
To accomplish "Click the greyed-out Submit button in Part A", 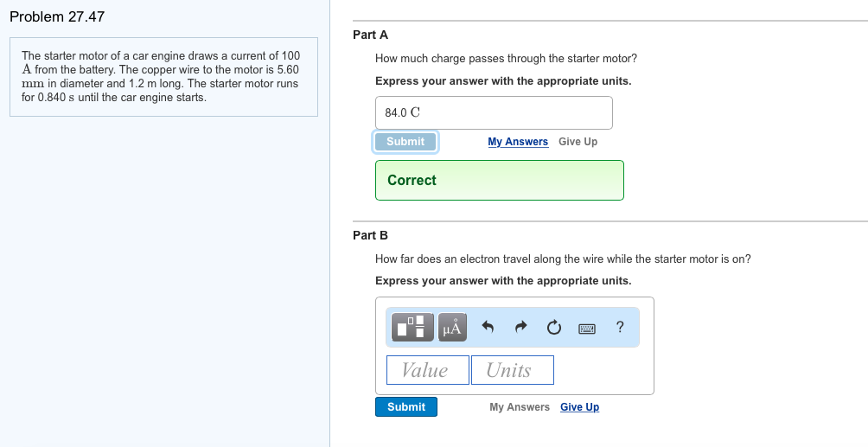I will click(x=405, y=142).
